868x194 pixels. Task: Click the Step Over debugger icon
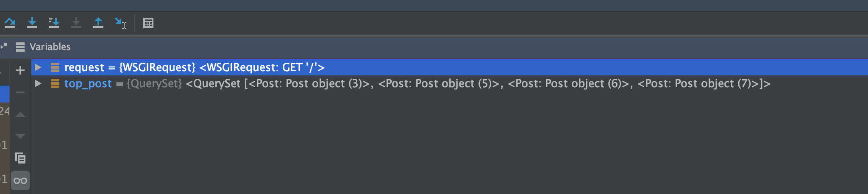click(x=10, y=22)
